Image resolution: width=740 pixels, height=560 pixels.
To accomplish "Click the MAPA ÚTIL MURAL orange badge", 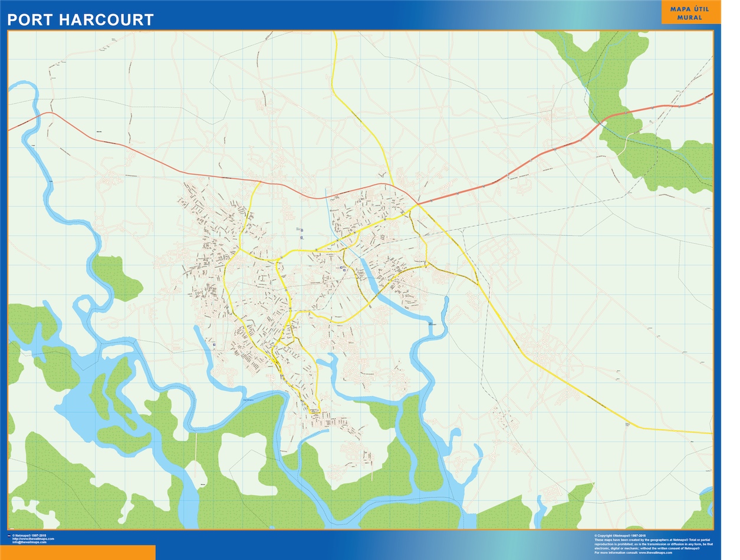I will pyautogui.click(x=690, y=13).
